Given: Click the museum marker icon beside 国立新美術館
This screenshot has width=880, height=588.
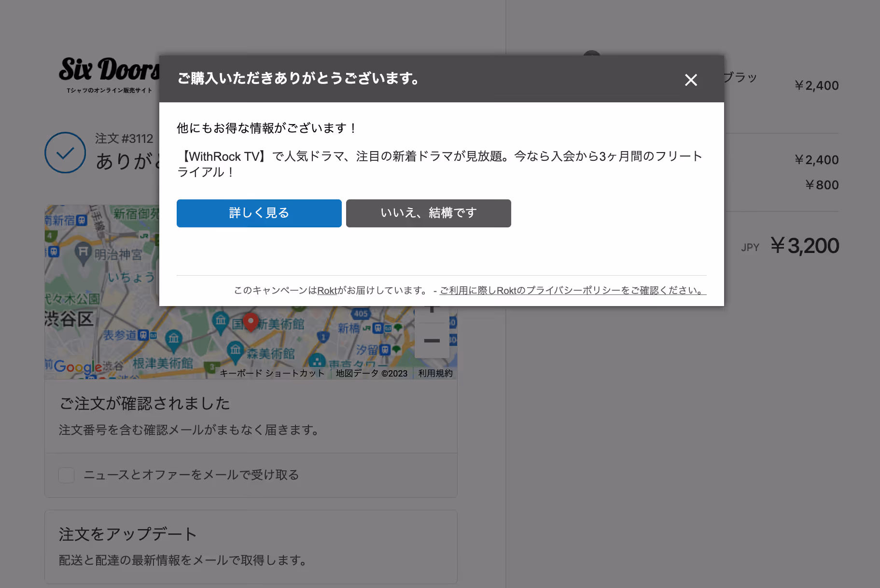Looking at the screenshot, I should (x=221, y=323).
